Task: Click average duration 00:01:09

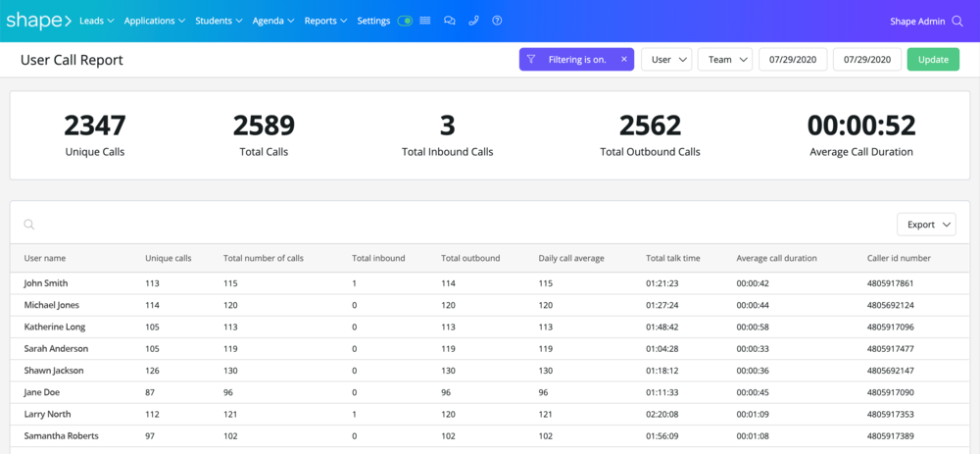Action: tap(754, 414)
